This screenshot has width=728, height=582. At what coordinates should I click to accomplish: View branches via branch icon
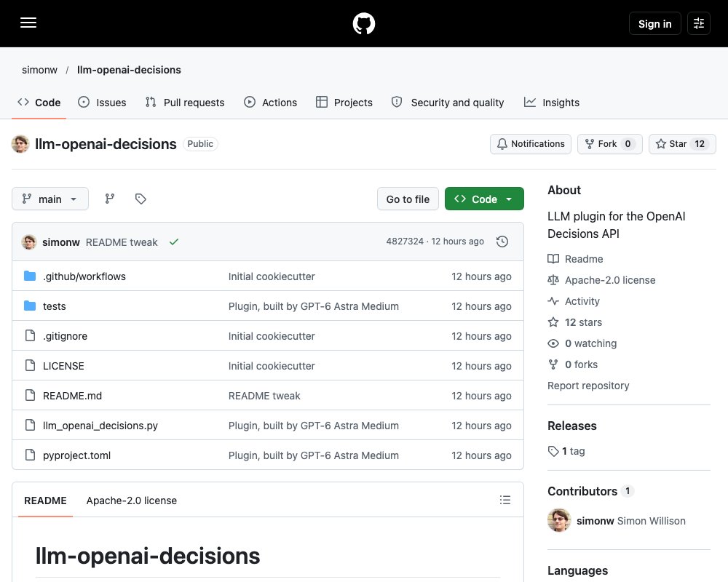pyautogui.click(x=110, y=199)
